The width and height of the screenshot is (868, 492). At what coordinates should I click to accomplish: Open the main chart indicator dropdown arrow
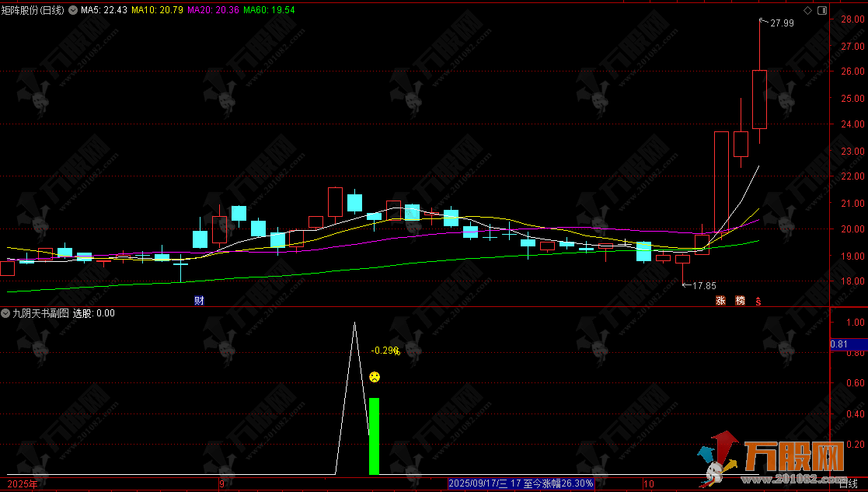tap(73, 10)
